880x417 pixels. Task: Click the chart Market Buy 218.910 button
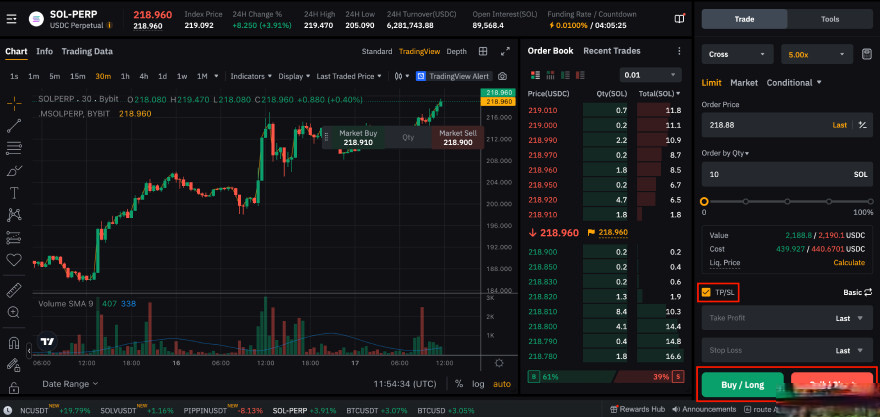pyautogui.click(x=358, y=138)
